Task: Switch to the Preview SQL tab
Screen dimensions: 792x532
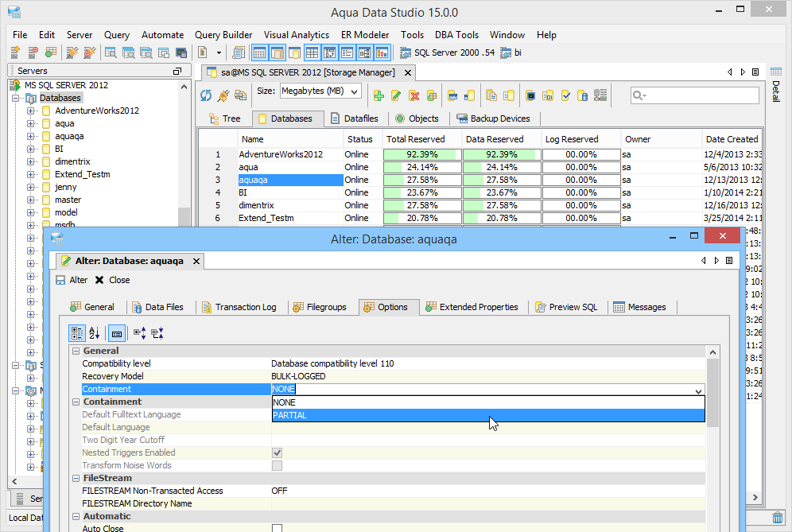Action: 566,307
